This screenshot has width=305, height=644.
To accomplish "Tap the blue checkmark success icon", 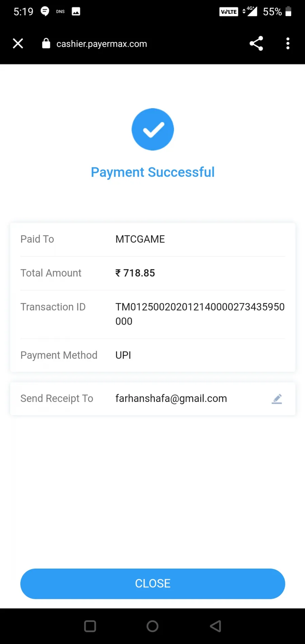I will point(152,129).
